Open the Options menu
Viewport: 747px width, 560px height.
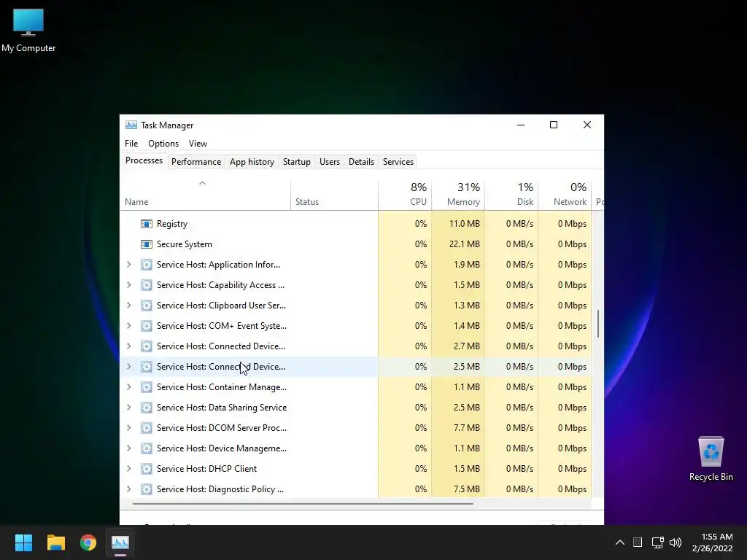[x=163, y=144]
